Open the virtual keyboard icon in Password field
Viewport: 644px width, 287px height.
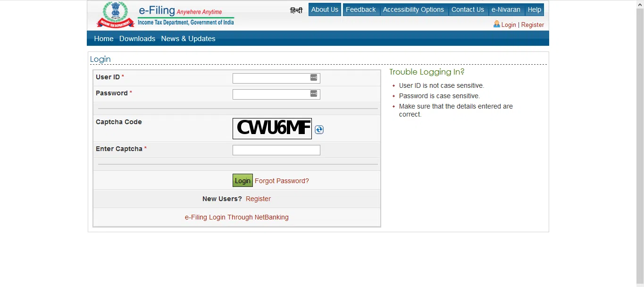click(314, 93)
